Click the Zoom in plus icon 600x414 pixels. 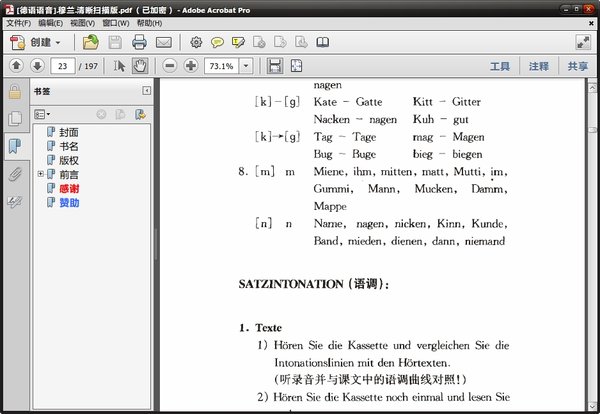point(190,66)
